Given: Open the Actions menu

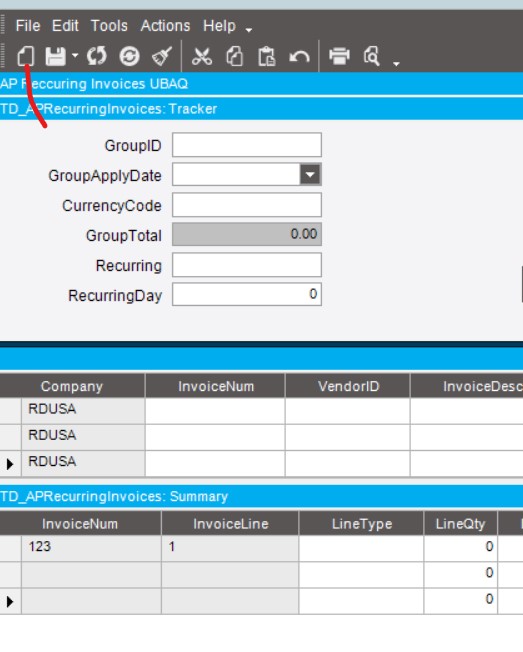Looking at the screenshot, I should (165, 26).
